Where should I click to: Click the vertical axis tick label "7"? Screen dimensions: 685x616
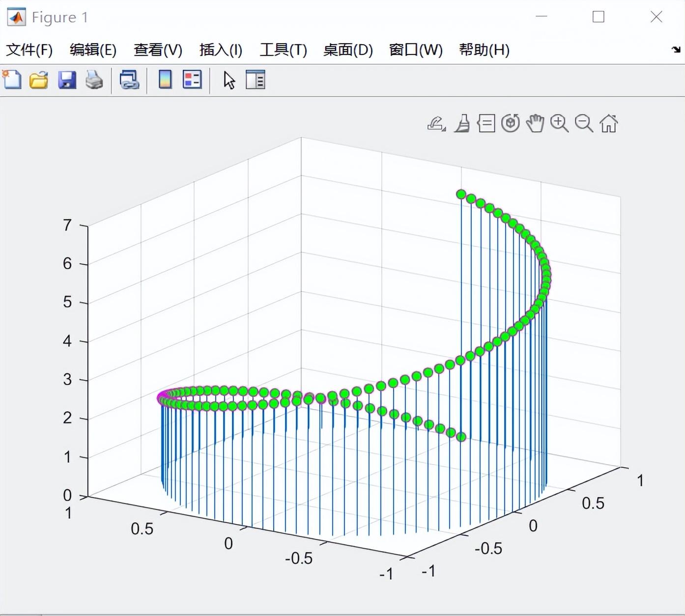coord(67,225)
